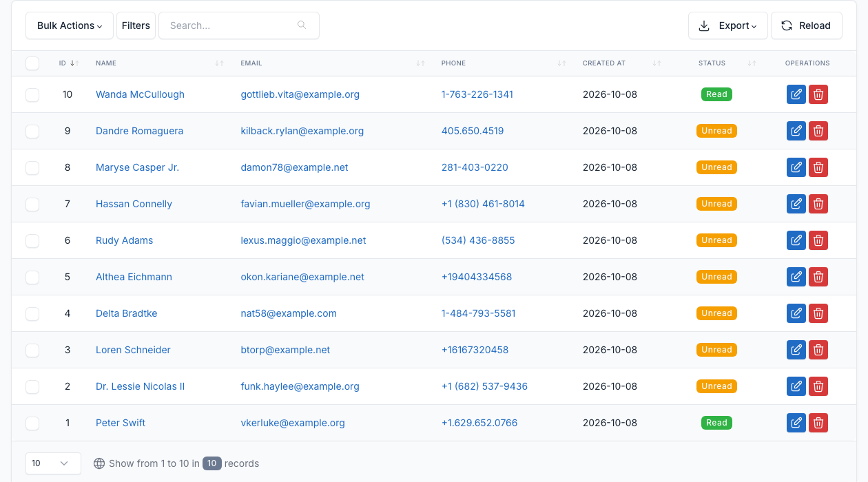Edit the Hassan Connelly record
Image resolution: width=868 pixels, height=482 pixels.
[x=796, y=204]
